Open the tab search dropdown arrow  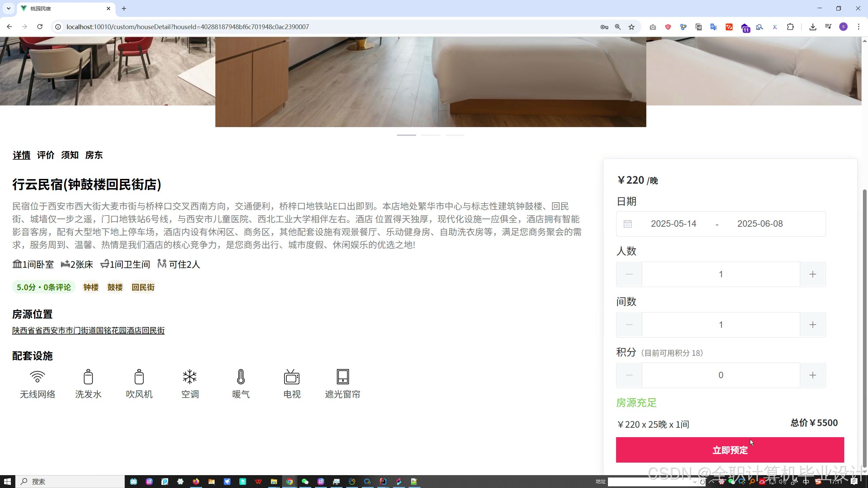pyautogui.click(x=8, y=8)
